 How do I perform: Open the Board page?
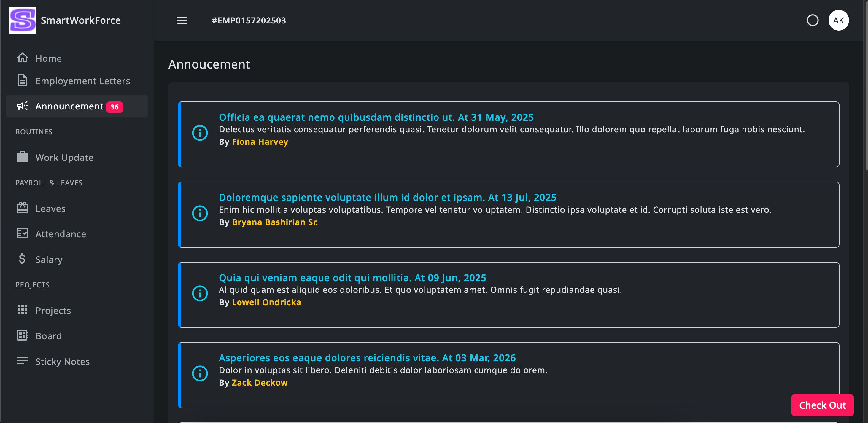49,336
